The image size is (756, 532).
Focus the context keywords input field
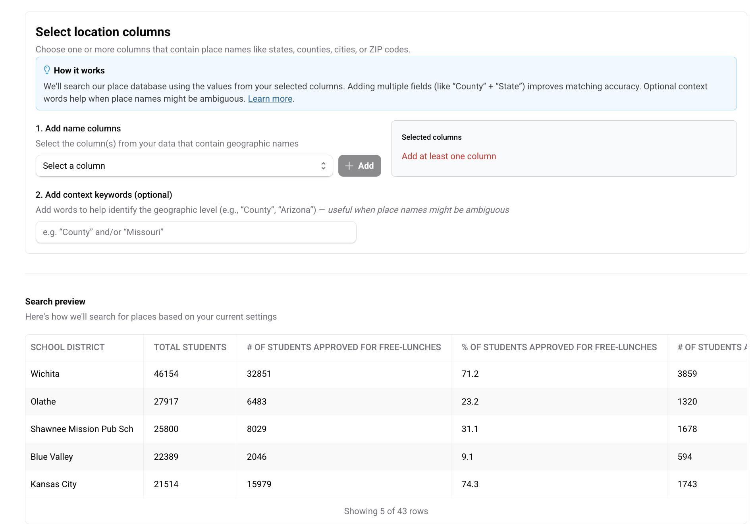(x=196, y=232)
